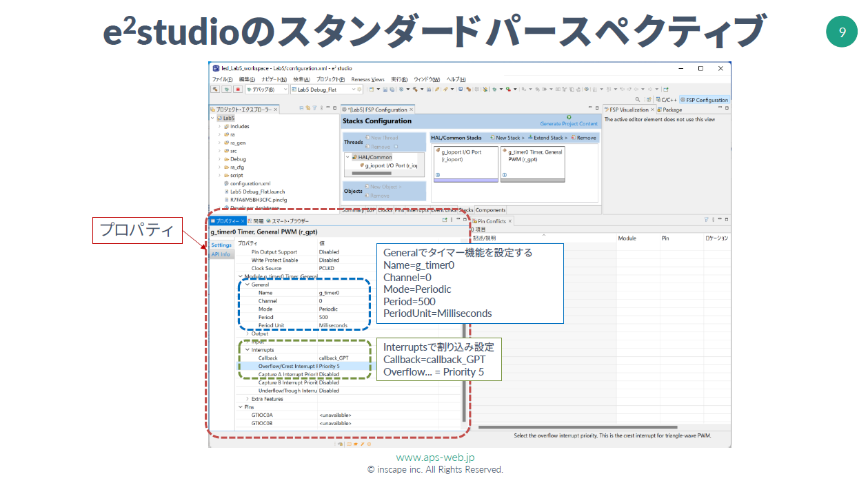This screenshot has height=483, width=868.
Task: Select the FSP Visualization tab
Action: 628,110
